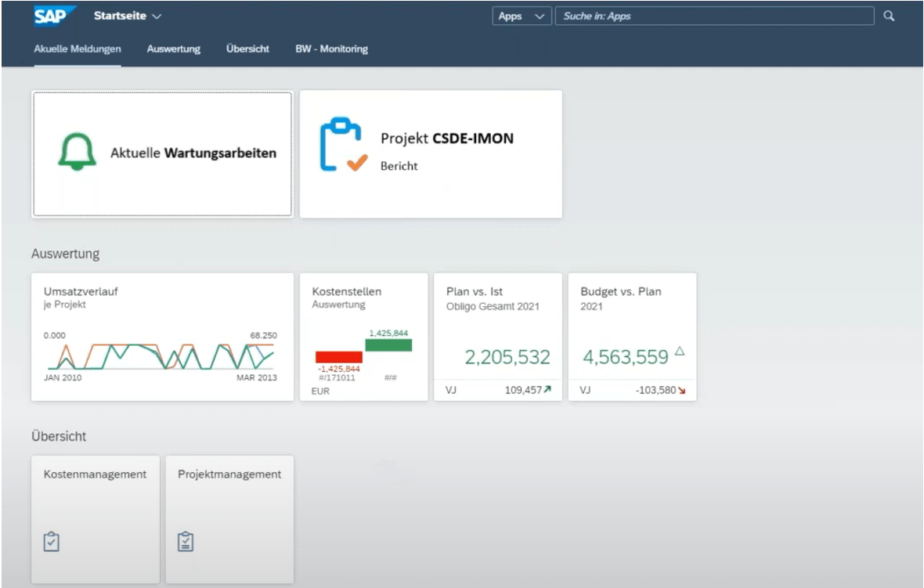Open the Kostenstellen Auswertung tile
The image size is (924, 588).
(363, 337)
